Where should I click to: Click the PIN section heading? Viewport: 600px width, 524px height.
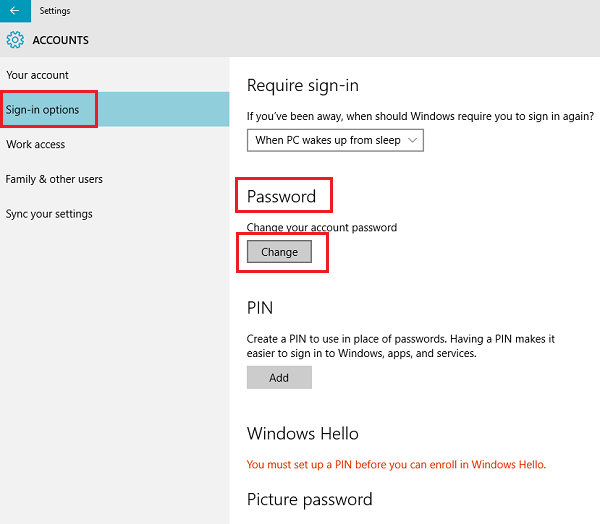pyautogui.click(x=260, y=307)
